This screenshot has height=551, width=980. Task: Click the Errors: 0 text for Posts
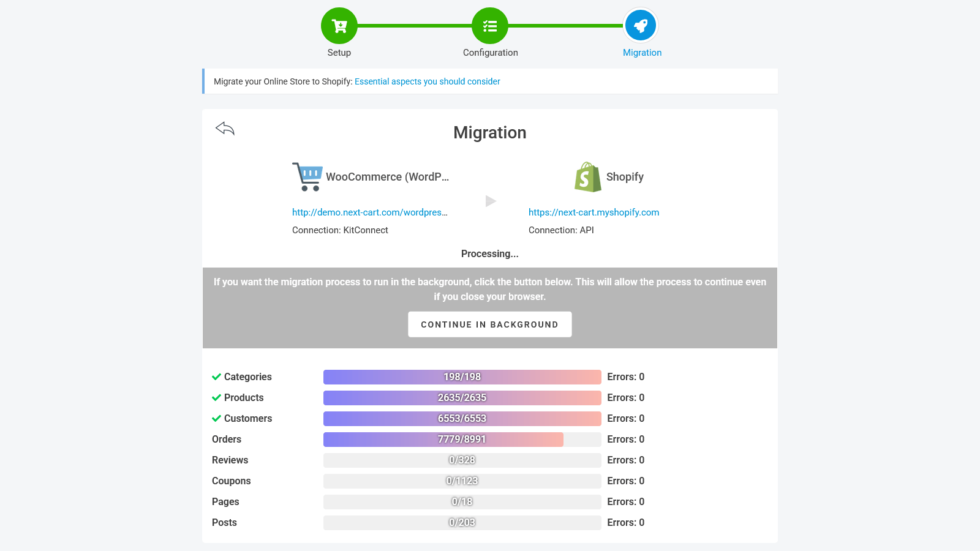[626, 523]
